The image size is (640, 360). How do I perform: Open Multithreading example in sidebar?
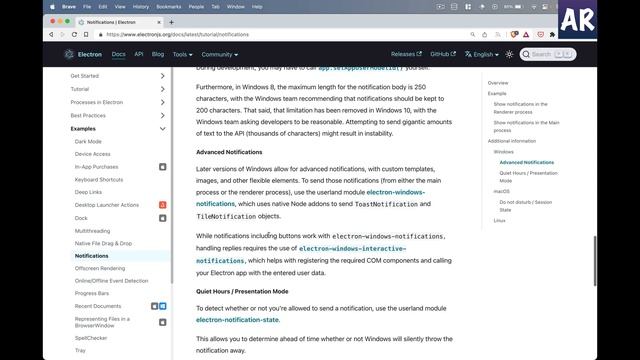coord(92,231)
